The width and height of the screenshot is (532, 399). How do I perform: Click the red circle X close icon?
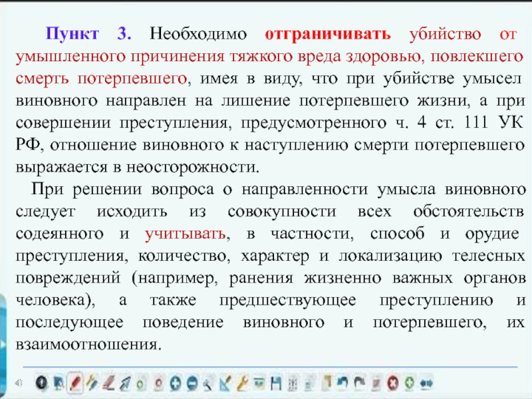[x=393, y=384]
